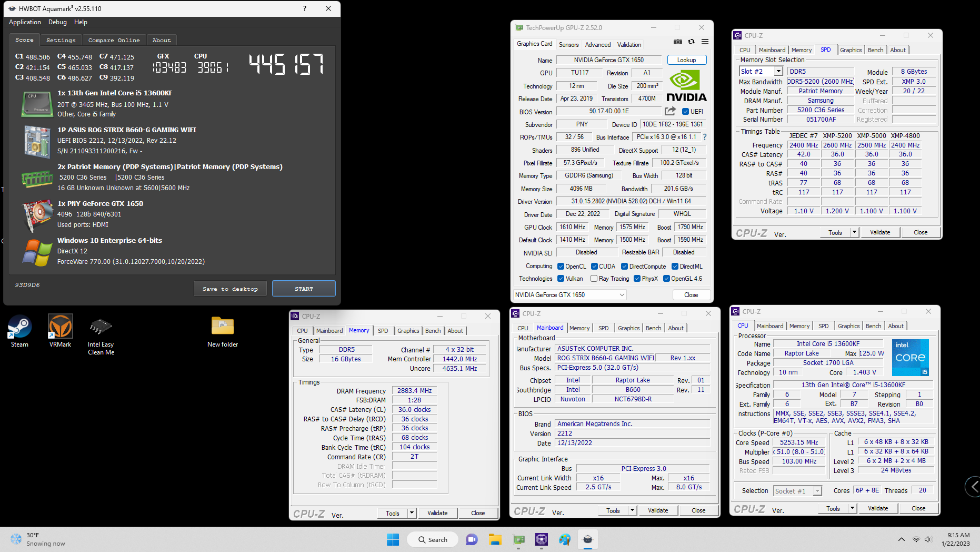This screenshot has width=980, height=552.
Task: Click the Bus Interface question mark icon
Action: (705, 137)
